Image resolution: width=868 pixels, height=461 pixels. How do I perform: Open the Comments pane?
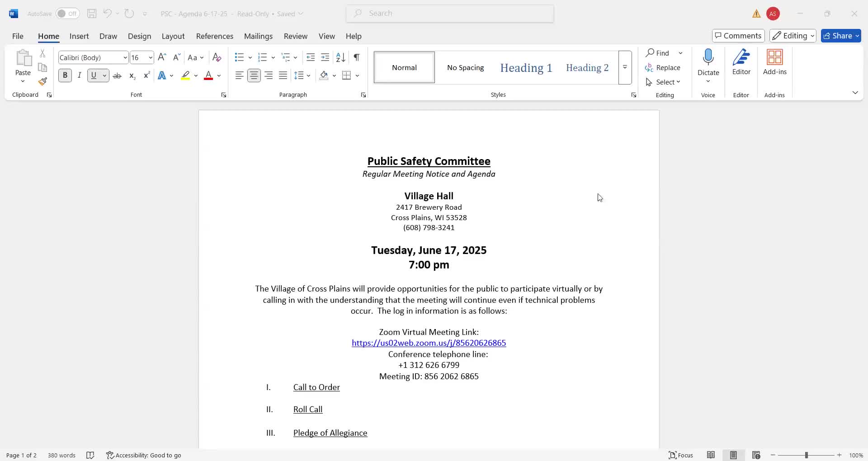[x=738, y=36]
